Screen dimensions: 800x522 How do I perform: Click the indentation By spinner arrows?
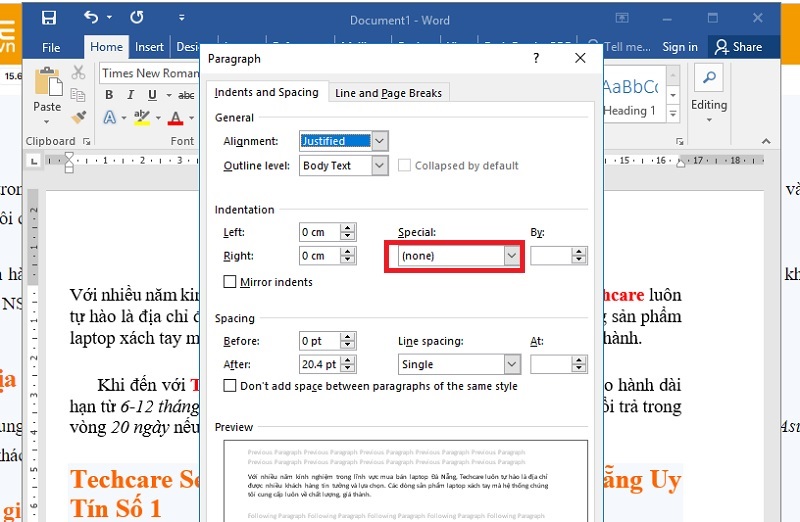click(579, 256)
